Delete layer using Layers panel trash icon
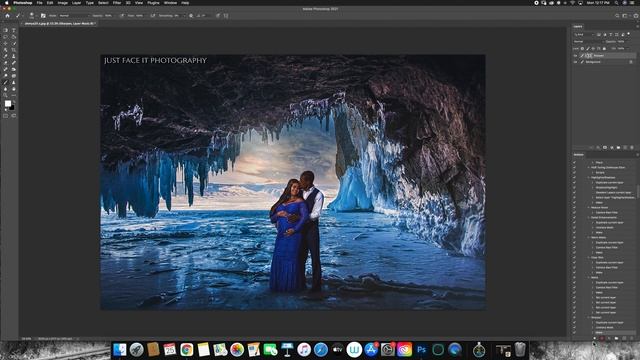The height and width of the screenshot is (360, 640). point(632,147)
